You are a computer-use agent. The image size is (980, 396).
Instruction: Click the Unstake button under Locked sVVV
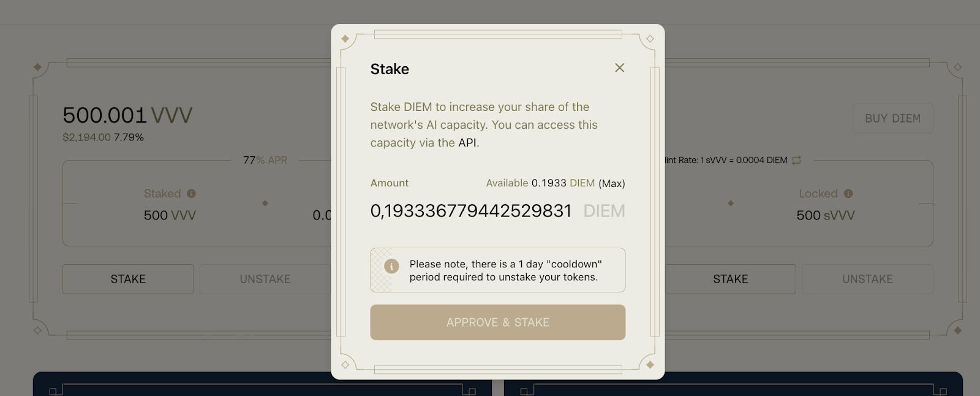(x=867, y=279)
